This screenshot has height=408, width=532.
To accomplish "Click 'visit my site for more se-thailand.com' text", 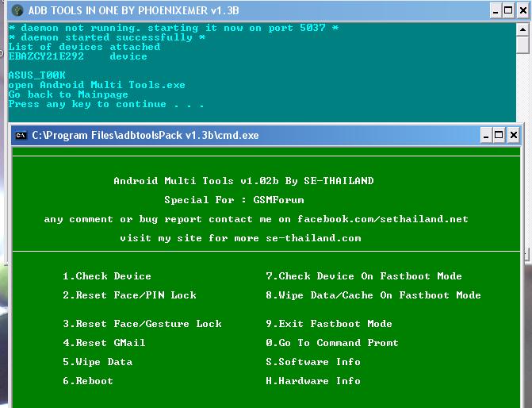I will (x=240, y=238).
